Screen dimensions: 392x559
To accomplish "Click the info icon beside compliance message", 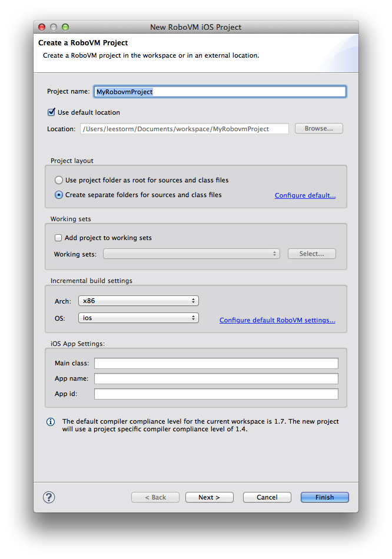I will click(x=51, y=422).
